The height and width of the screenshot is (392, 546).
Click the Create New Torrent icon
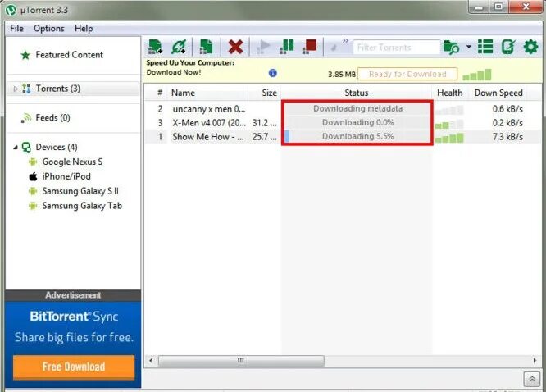tap(206, 47)
